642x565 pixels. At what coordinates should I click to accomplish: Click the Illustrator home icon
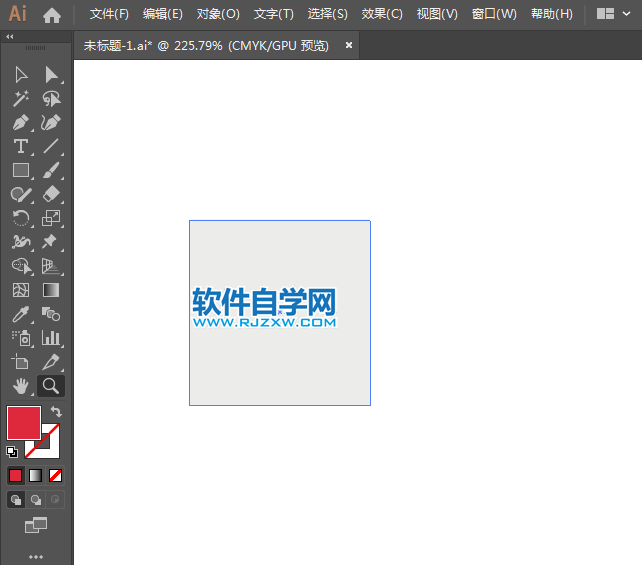click(x=52, y=15)
